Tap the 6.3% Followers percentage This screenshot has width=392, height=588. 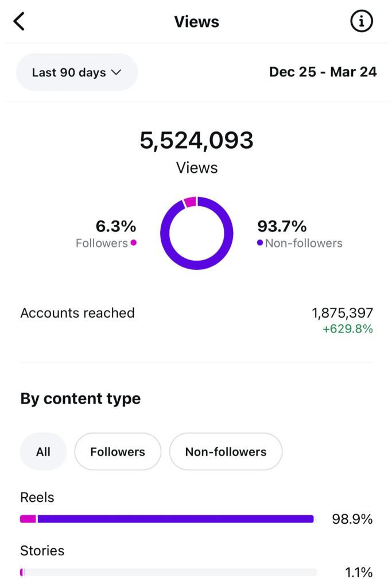click(117, 226)
